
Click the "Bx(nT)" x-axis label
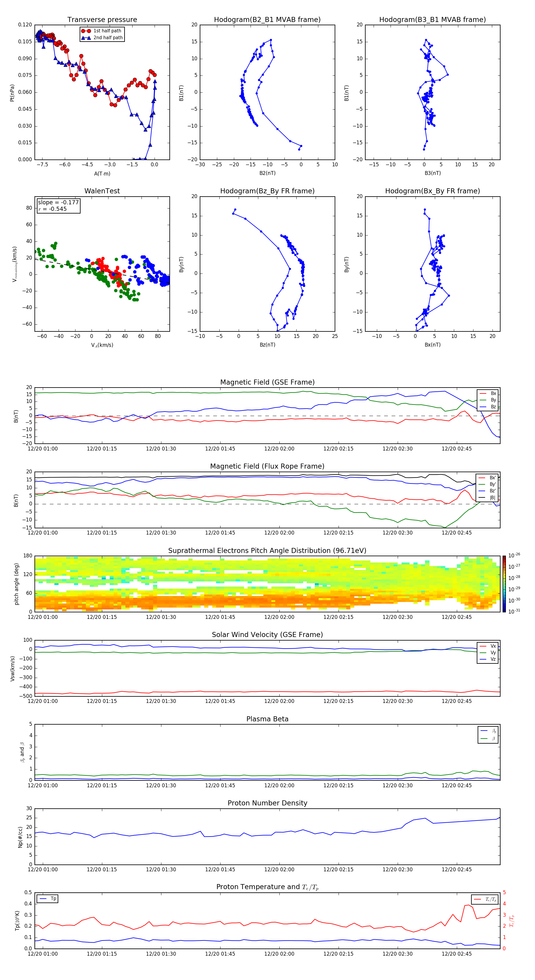click(432, 345)
